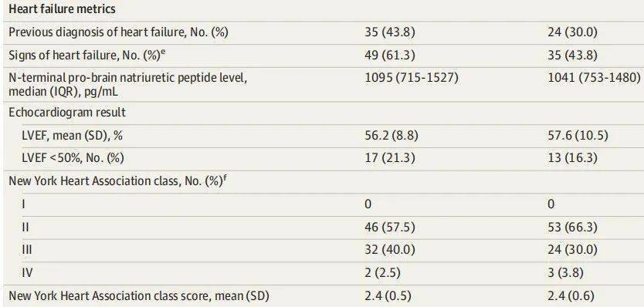Click the value 1041 (753-1480)
The image size is (644, 307).
coord(594,78)
